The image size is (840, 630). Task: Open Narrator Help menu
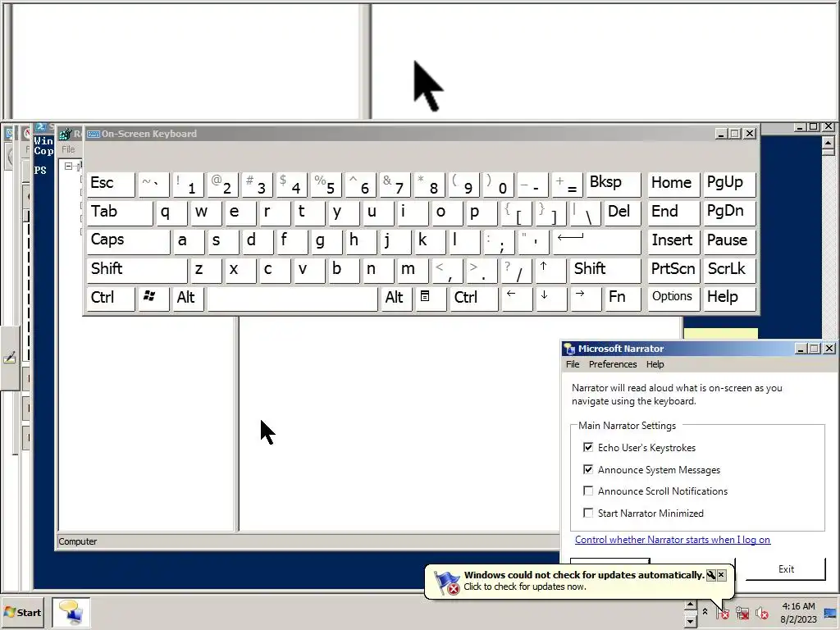(655, 364)
